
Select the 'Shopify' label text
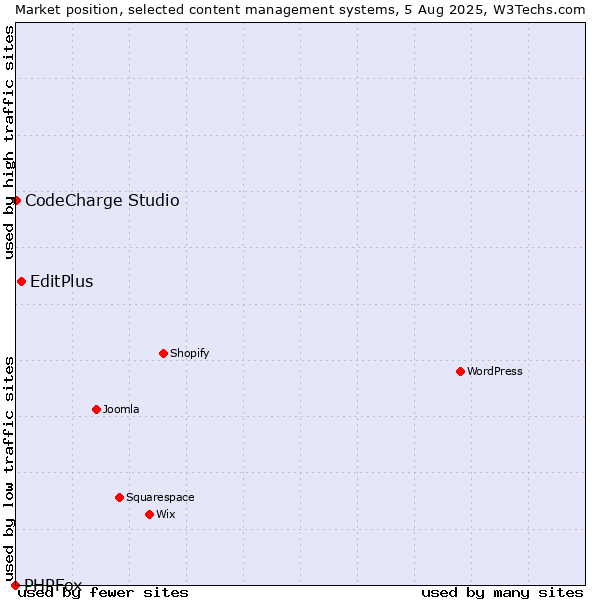pos(190,353)
